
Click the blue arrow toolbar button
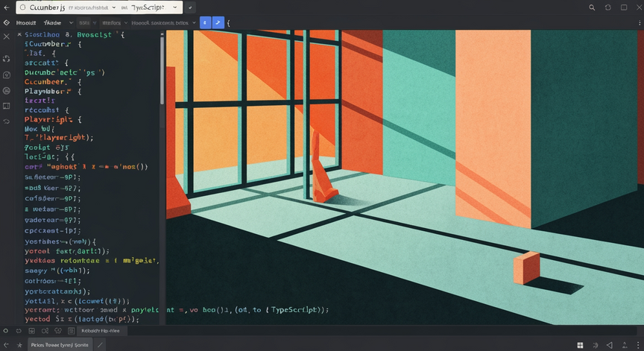click(218, 22)
